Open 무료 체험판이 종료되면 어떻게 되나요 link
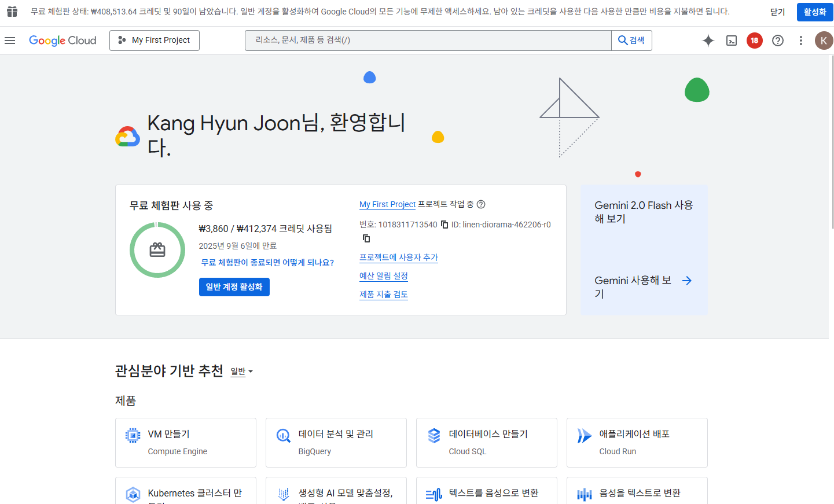The image size is (834, 504). coord(267,263)
